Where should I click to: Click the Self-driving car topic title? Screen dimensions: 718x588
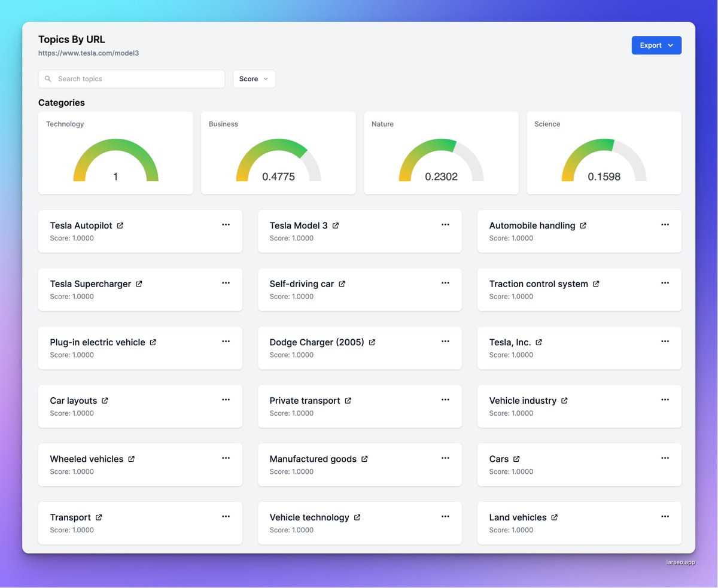[302, 284]
